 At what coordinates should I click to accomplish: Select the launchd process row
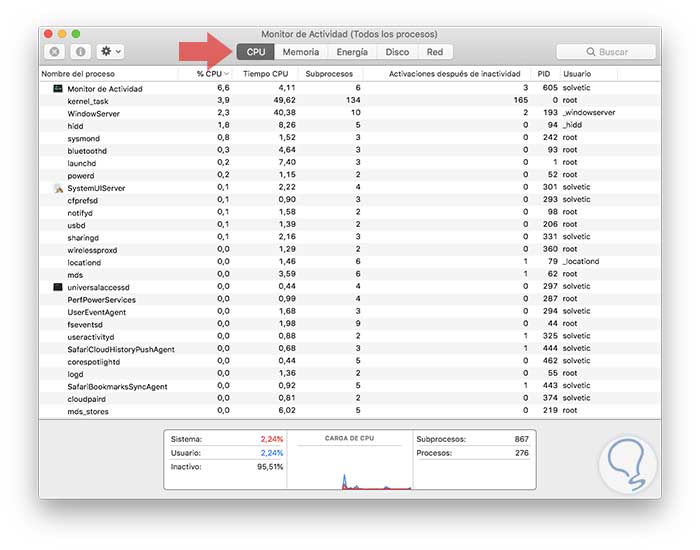coord(350,163)
